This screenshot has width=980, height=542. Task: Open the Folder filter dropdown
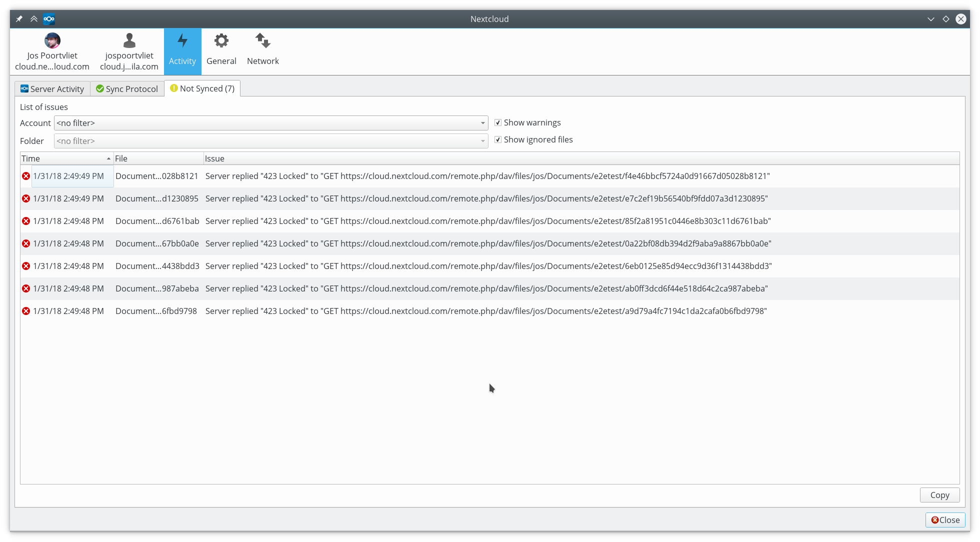tap(271, 141)
